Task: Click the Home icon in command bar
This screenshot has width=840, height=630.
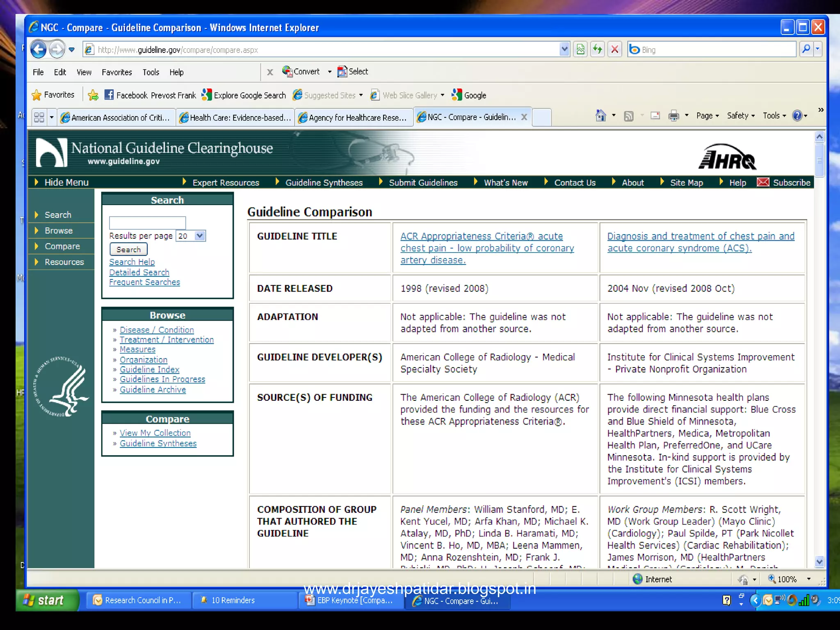Action: click(600, 116)
